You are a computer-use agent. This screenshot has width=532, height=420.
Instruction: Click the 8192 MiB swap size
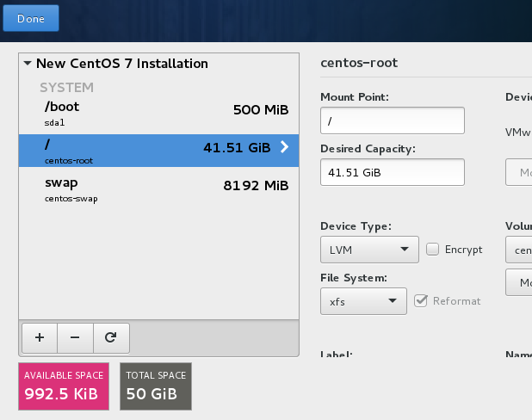(x=256, y=186)
